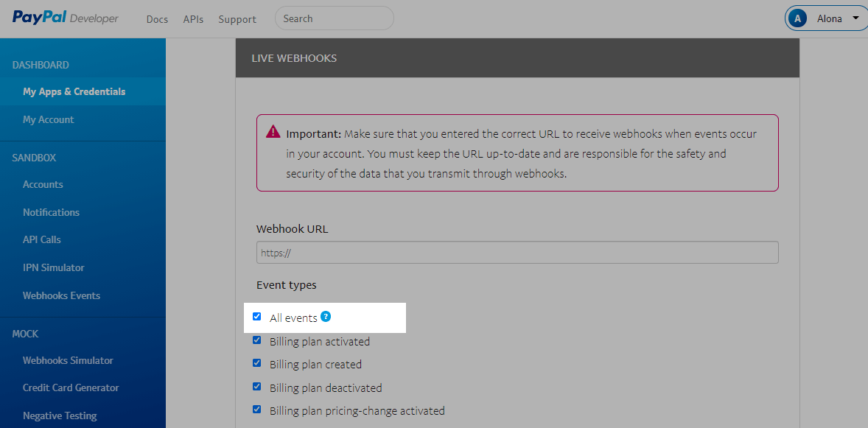Image resolution: width=868 pixels, height=428 pixels.
Task: Open the Credit Card Generator
Action: coord(71,387)
